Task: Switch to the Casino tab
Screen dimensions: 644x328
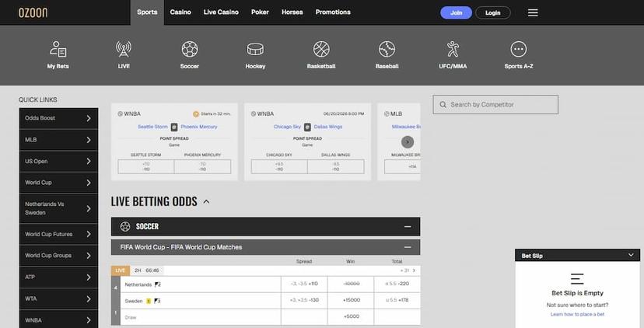Action: (x=180, y=12)
